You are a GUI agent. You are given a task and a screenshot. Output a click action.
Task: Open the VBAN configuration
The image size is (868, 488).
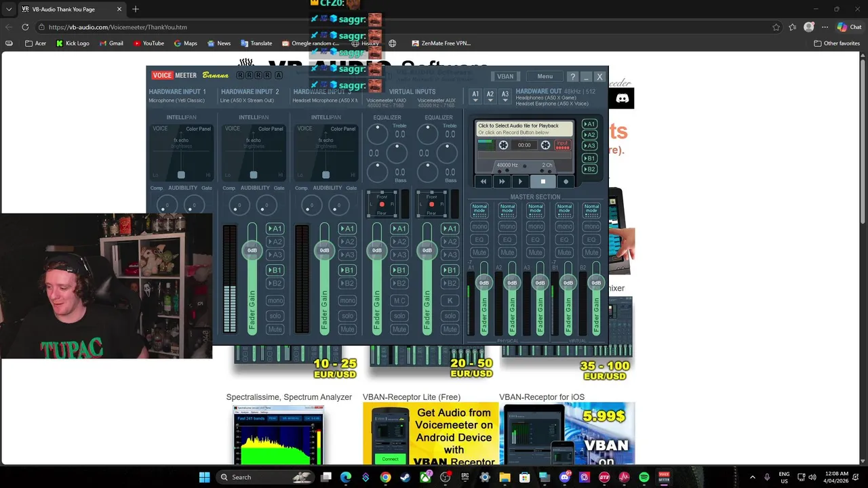(x=505, y=77)
